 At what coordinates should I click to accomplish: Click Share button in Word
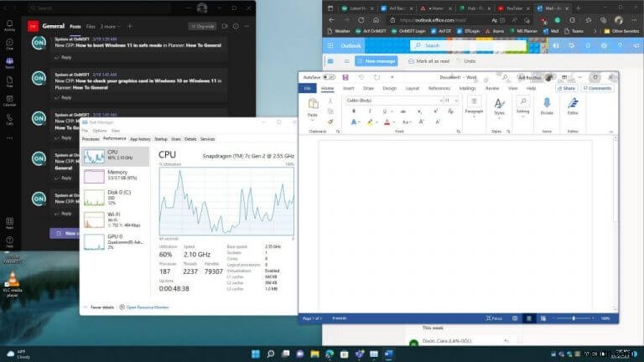coord(566,88)
